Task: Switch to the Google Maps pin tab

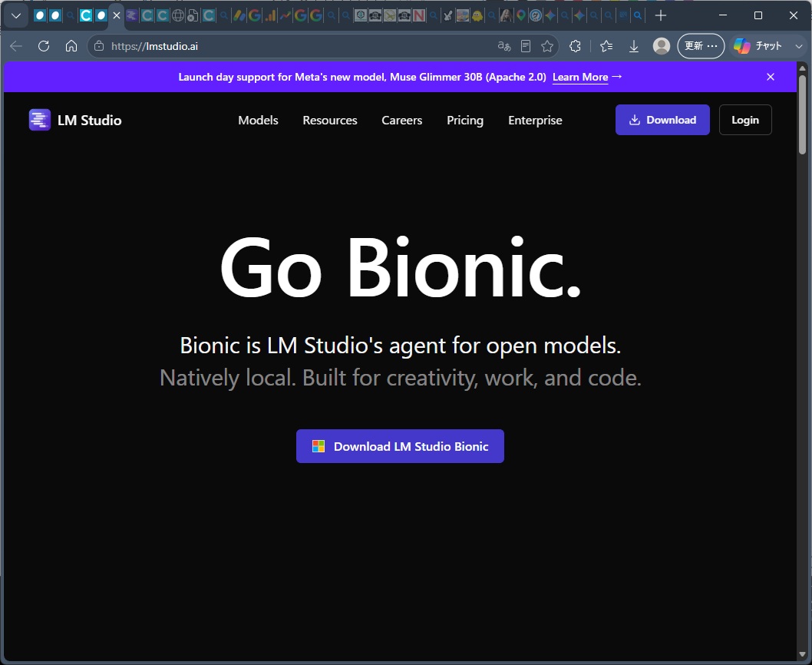Action: tap(521, 15)
